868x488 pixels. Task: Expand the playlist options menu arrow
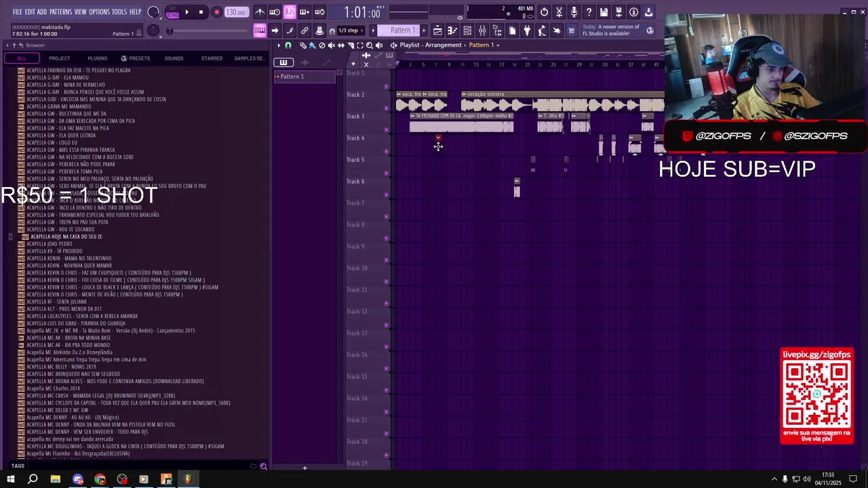point(279,45)
